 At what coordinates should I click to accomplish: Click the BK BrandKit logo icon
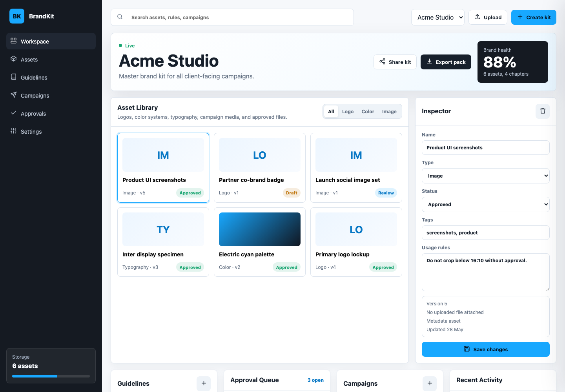pyautogui.click(x=17, y=16)
